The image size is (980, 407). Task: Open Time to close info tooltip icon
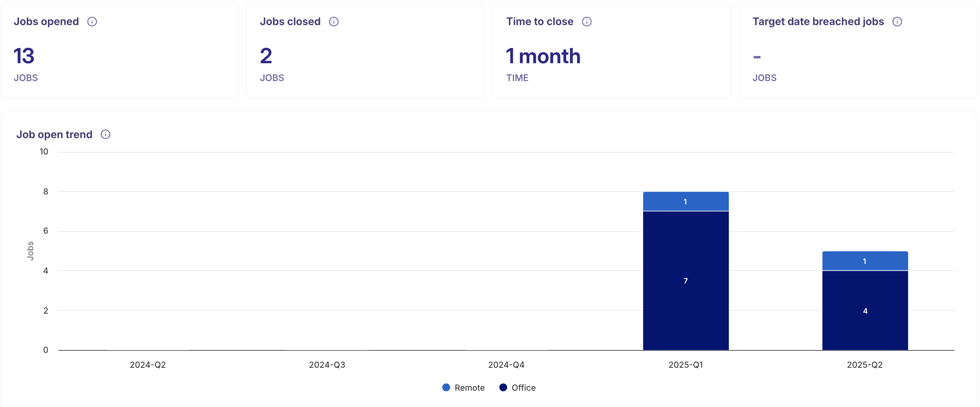pos(587,22)
